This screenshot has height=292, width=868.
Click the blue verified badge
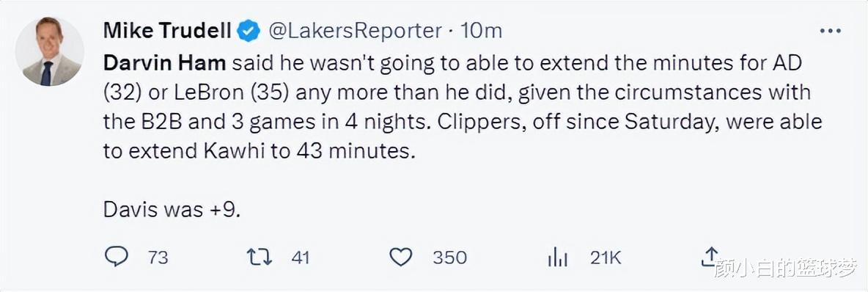249,31
